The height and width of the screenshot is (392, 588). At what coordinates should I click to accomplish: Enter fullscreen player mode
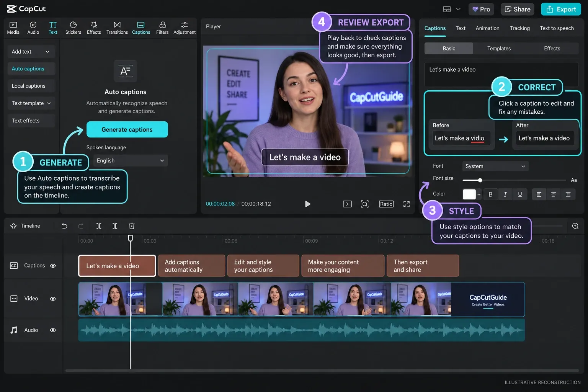[407, 204]
